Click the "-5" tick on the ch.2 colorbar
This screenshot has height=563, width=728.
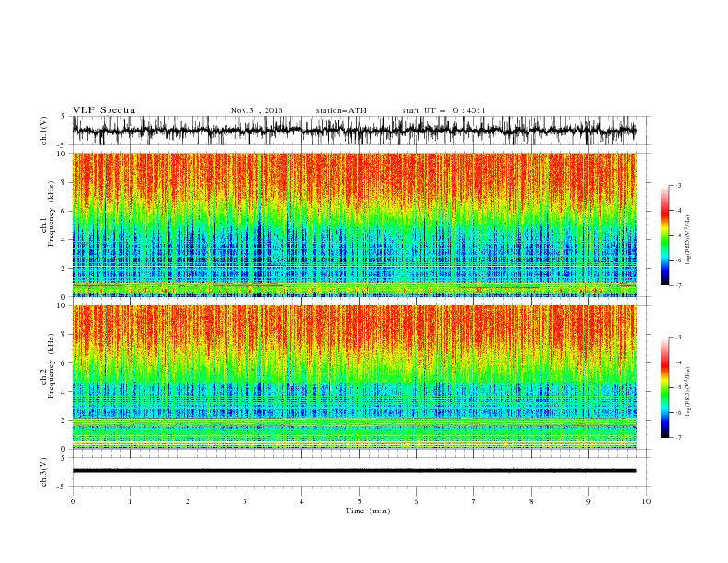(x=678, y=387)
